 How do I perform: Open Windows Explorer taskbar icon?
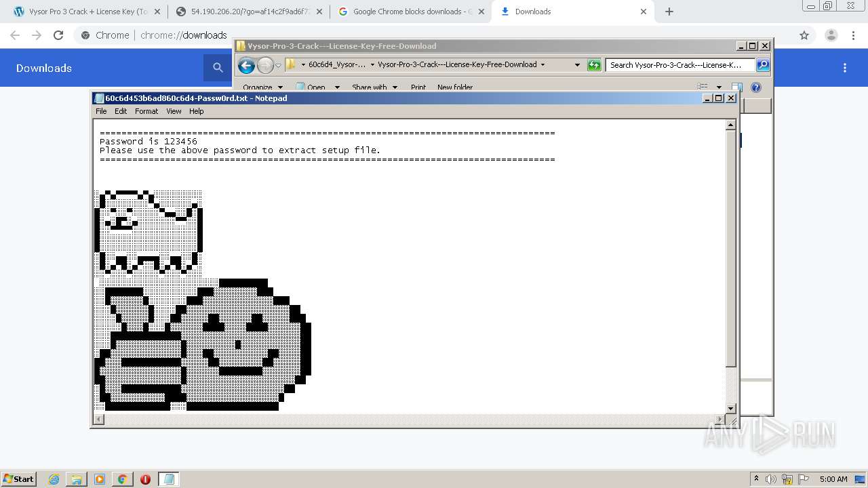77,479
